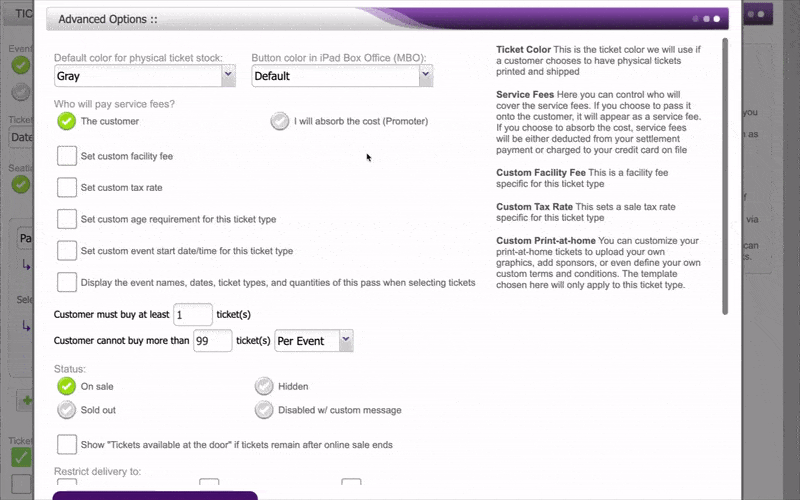Open the "Per Event" limit dropdown
This screenshot has height=500, width=800.
point(315,341)
